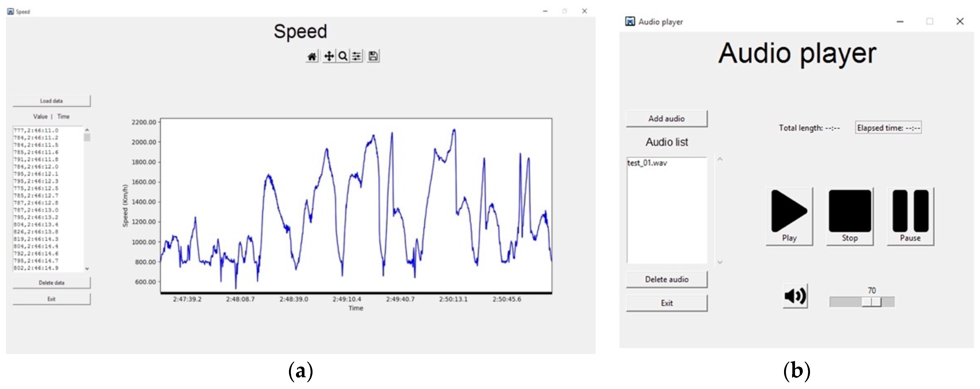Click the Audio list scroll-down arrow
The width and height of the screenshot is (980, 389).
point(719,262)
